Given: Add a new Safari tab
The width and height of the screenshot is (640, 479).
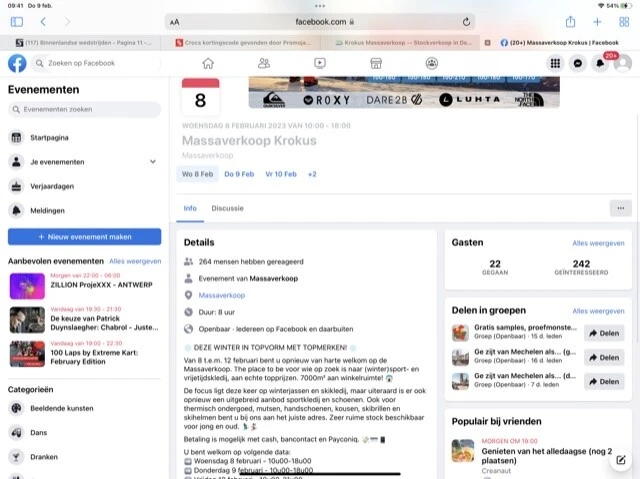Looking at the screenshot, I should pos(597,22).
